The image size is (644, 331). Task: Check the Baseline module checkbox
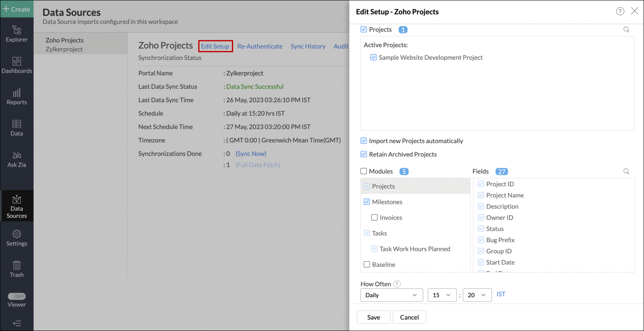pos(367,264)
